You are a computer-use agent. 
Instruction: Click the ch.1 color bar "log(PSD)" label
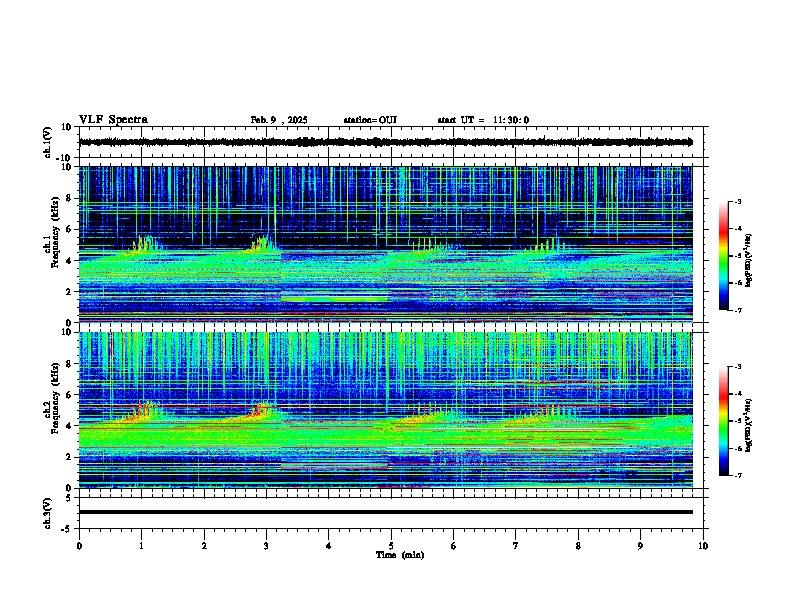pyautogui.click(x=749, y=261)
